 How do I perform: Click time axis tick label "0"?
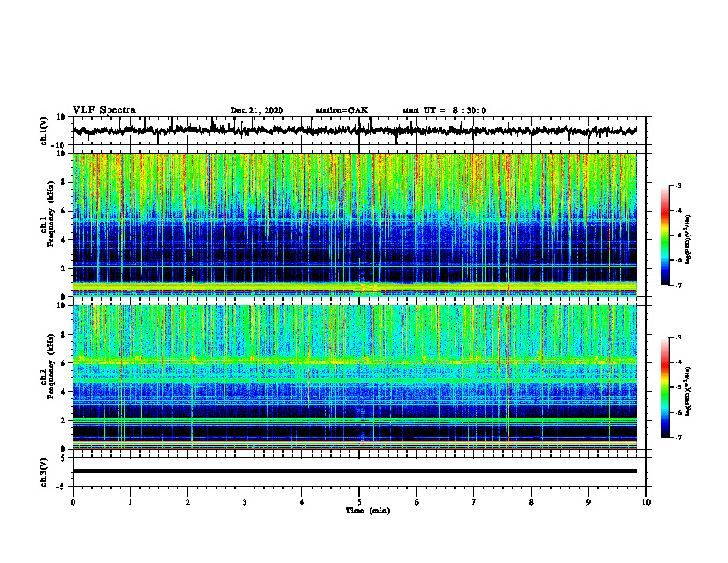click(73, 502)
